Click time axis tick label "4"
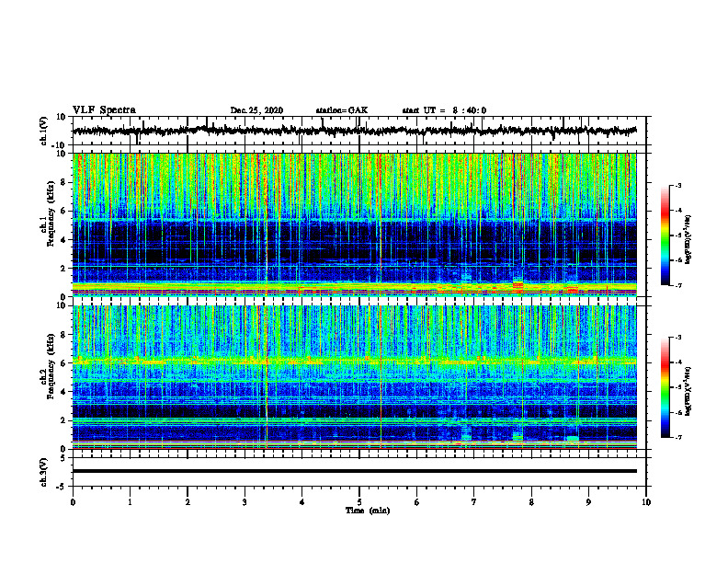728x563 pixels. [x=302, y=502]
